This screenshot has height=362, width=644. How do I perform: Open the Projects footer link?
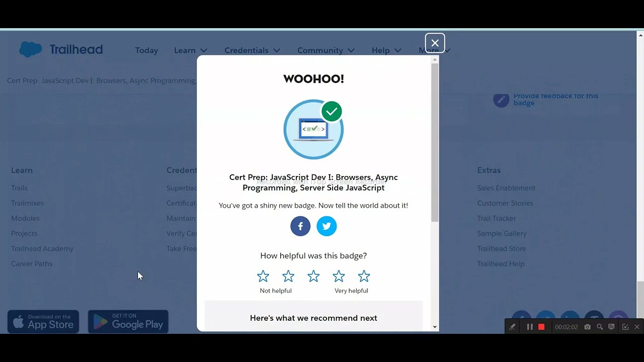pyautogui.click(x=24, y=233)
